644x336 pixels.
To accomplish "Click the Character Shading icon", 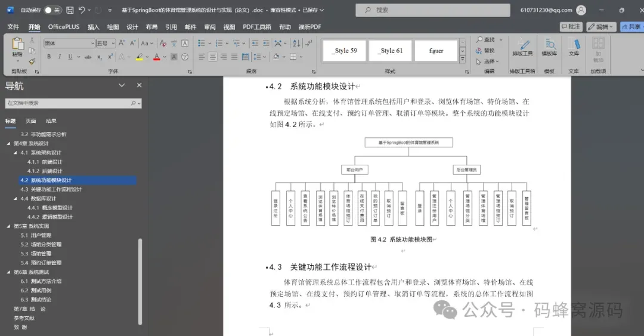I will 174,57.
